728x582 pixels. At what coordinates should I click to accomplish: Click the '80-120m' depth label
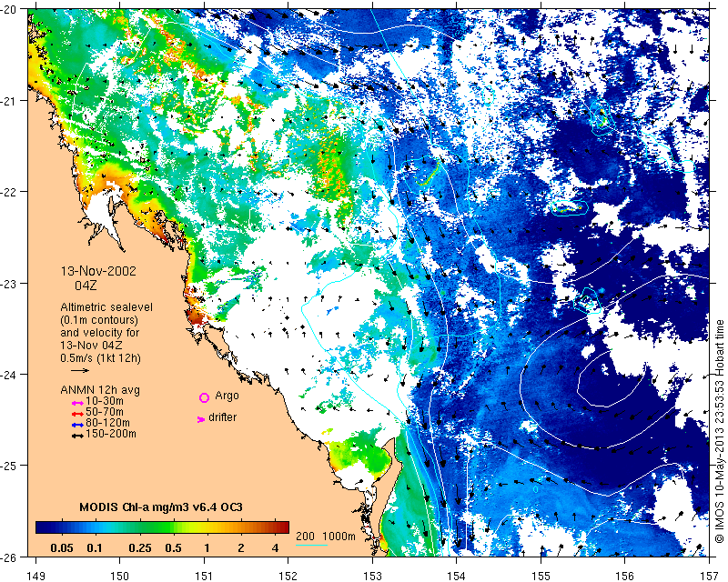point(107,423)
